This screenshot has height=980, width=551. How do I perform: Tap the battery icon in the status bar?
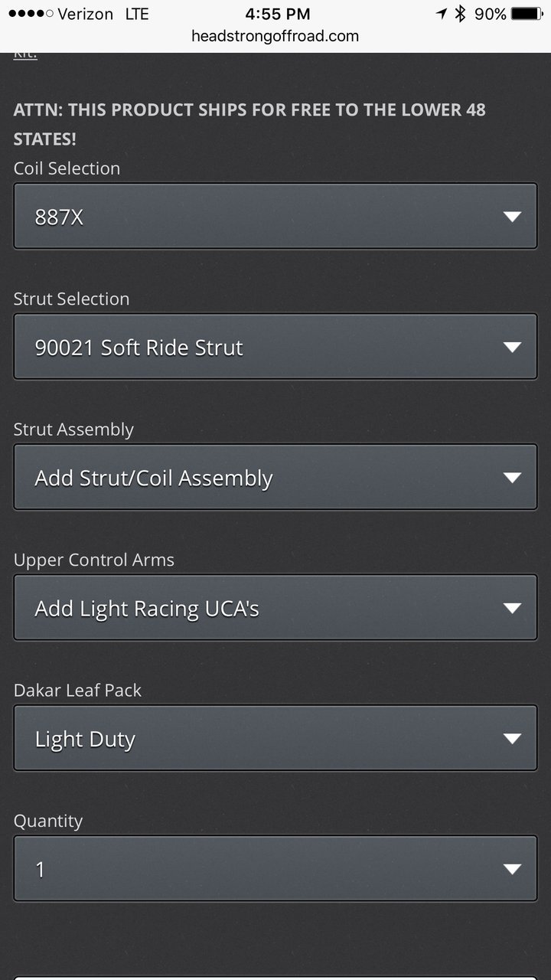point(527,14)
